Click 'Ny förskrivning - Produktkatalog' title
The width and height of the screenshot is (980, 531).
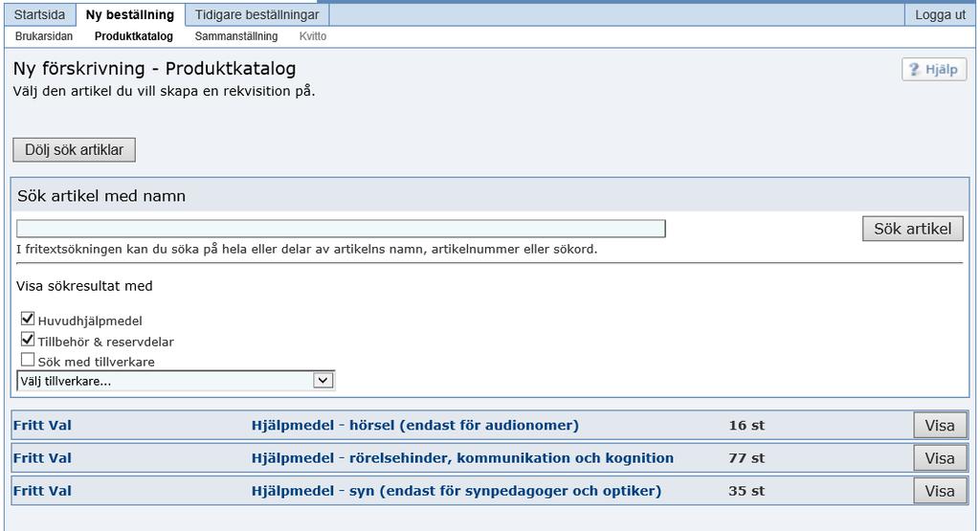tap(154, 69)
